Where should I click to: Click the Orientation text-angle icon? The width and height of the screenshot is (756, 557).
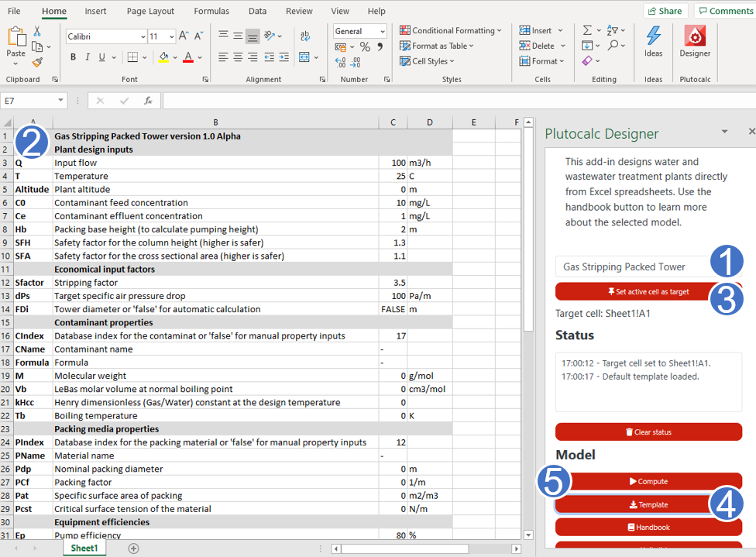pos(270,35)
